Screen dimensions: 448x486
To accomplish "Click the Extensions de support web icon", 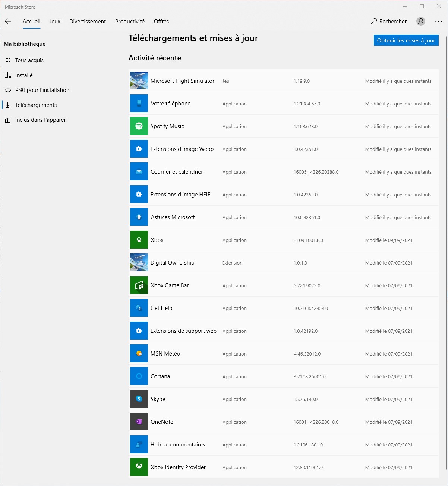I will click(139, 331).
